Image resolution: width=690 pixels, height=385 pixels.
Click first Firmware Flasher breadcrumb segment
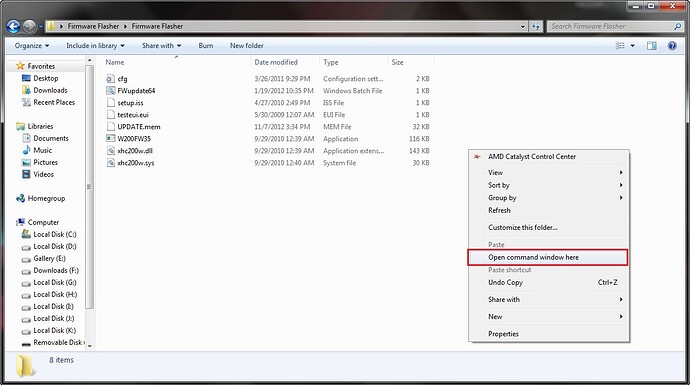click(93, 26)
